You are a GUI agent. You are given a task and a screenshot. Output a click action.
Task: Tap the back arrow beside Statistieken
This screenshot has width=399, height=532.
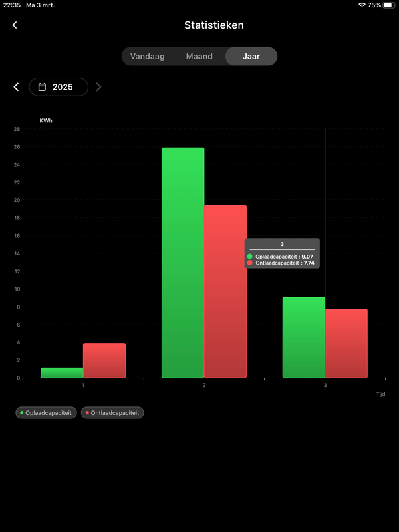tap(15, 25)
